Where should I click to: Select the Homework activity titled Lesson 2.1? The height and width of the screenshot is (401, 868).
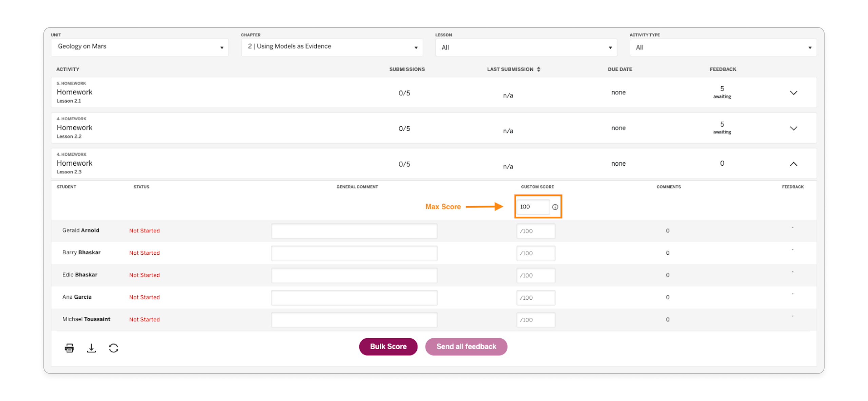[x=75, y=92]
